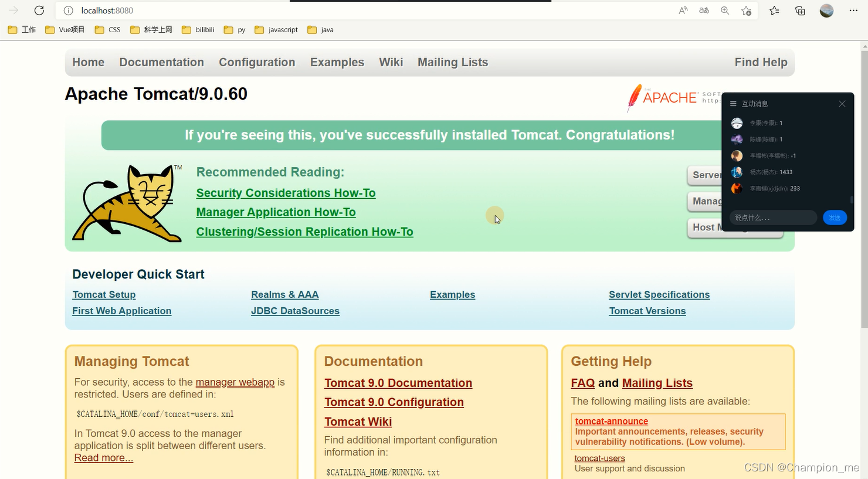Click Find Help in nav bar

761,62
